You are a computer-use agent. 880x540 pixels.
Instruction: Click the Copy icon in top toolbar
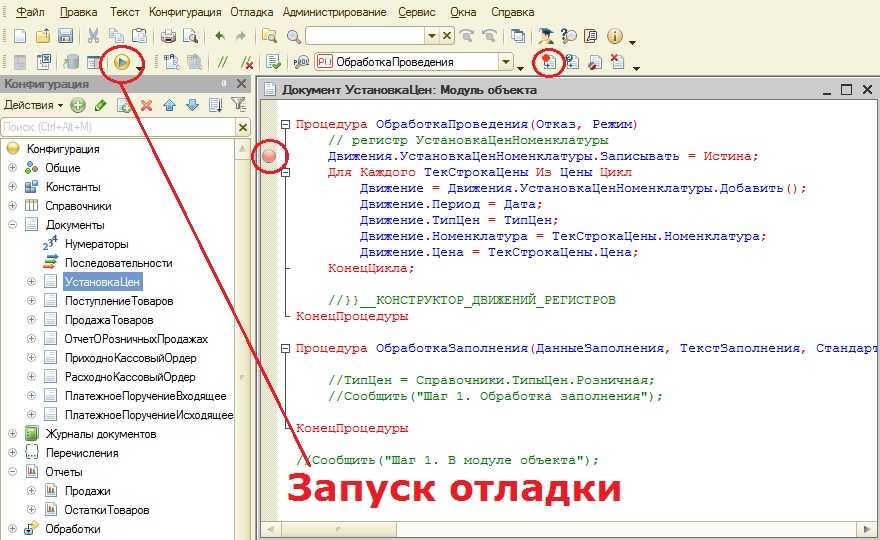tap(116, 36)
